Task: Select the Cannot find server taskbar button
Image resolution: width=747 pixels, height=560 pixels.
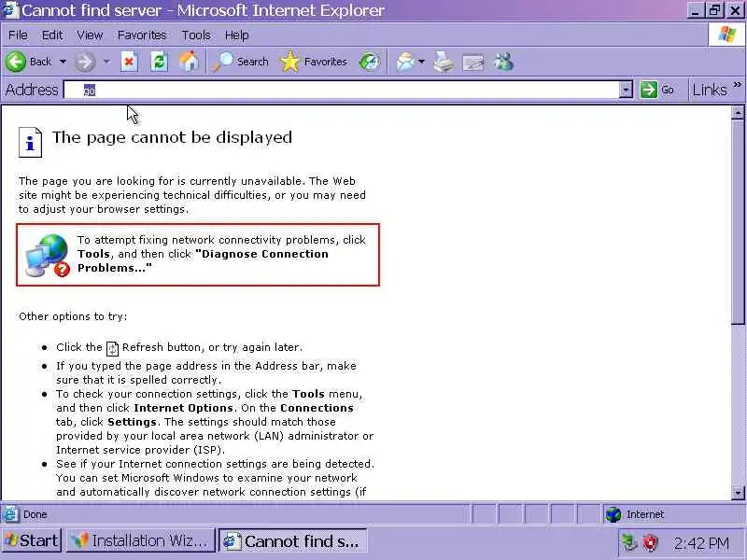Action: [x=292, y=541]
